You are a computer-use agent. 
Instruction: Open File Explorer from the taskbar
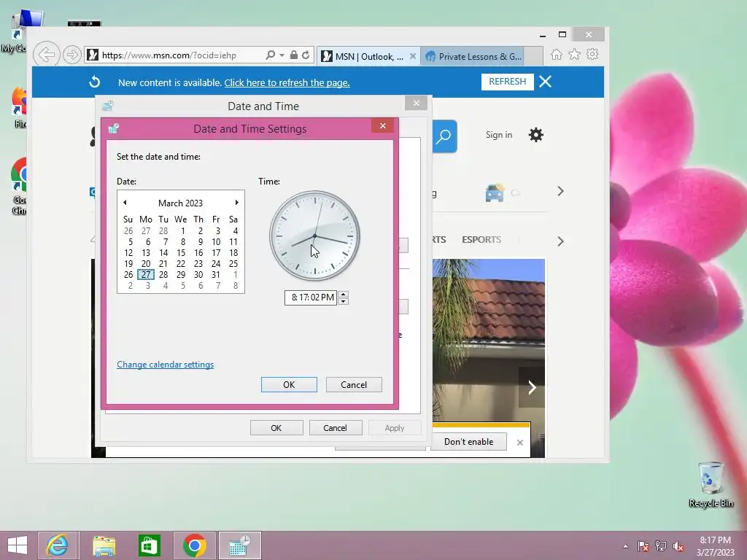[104, 545]
